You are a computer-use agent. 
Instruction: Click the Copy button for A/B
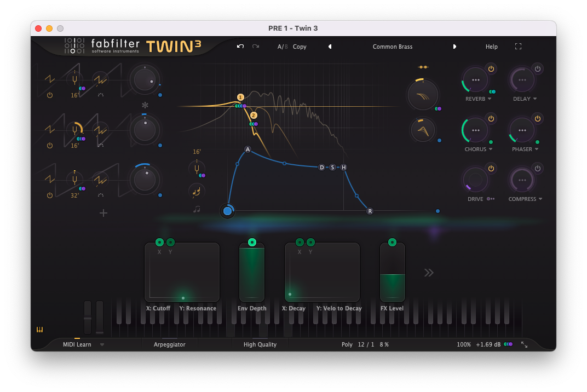tap(300, 47)
